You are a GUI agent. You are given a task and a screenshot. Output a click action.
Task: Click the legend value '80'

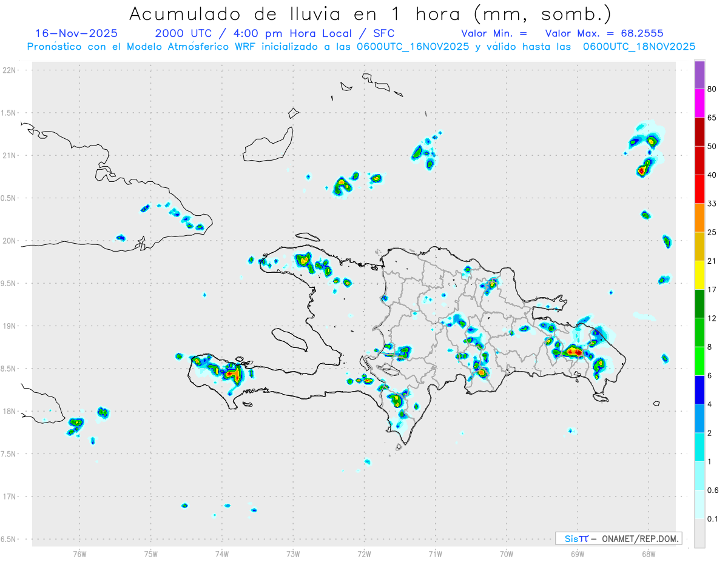(x=712, y=89)
